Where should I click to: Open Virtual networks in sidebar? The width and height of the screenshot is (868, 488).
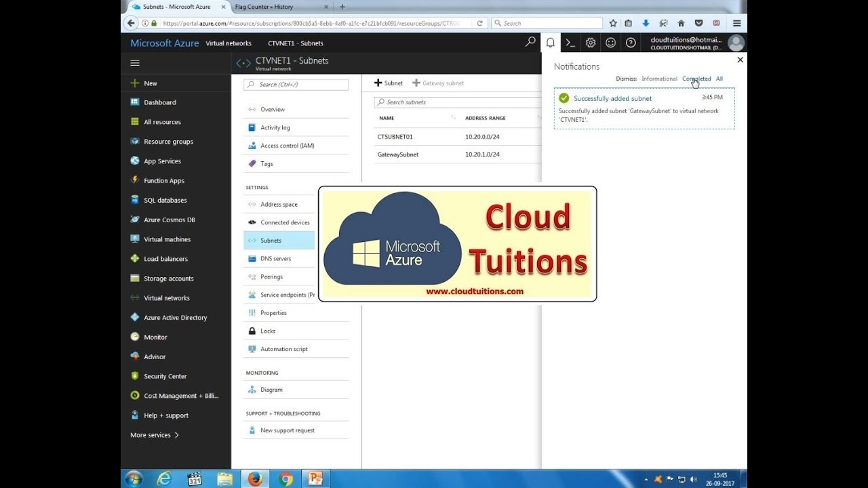pos(166,298)
